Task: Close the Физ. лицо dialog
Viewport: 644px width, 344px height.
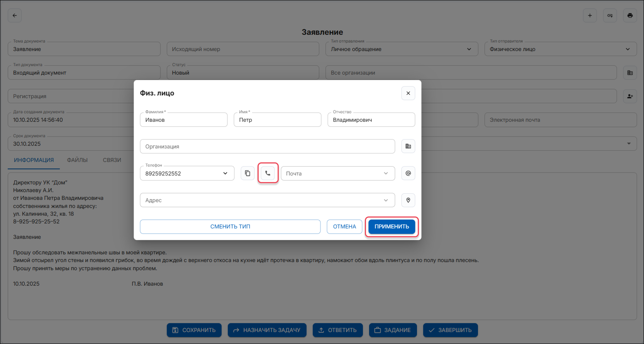Action: (x=408, y=93)
